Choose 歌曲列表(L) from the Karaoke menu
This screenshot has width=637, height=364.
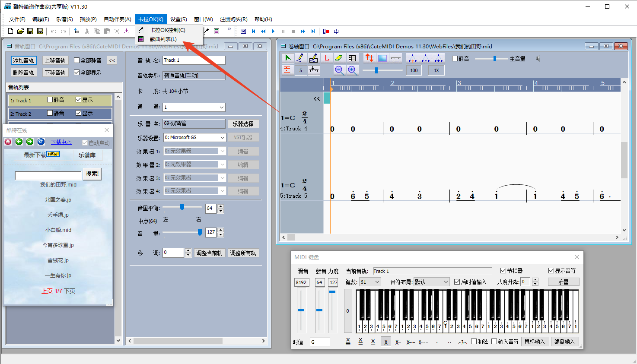coord(169,39)
